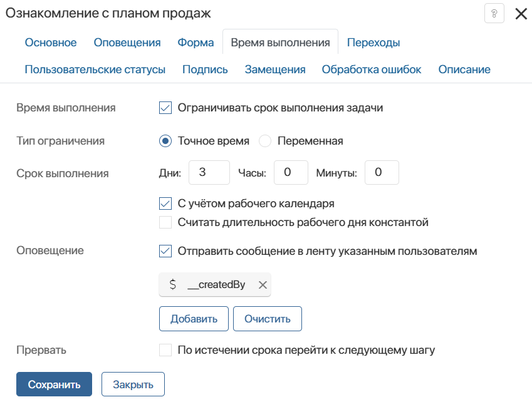Click the "Оповещение" field label

click(x=50, y=250)
